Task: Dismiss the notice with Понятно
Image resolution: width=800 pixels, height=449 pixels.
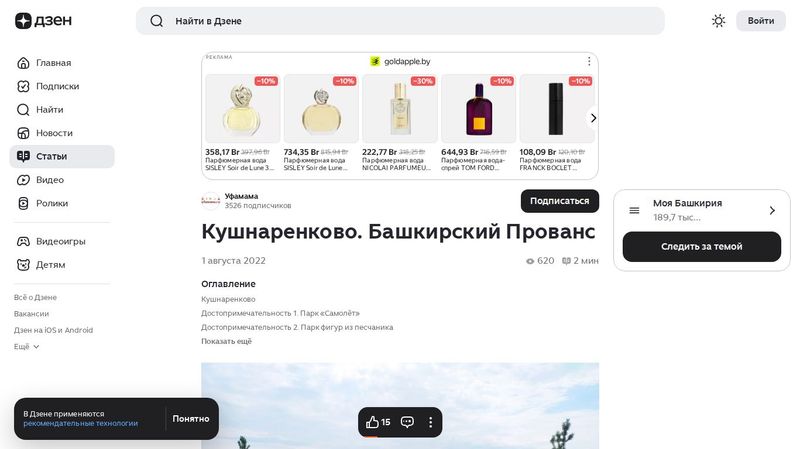Action: point(190,418)
